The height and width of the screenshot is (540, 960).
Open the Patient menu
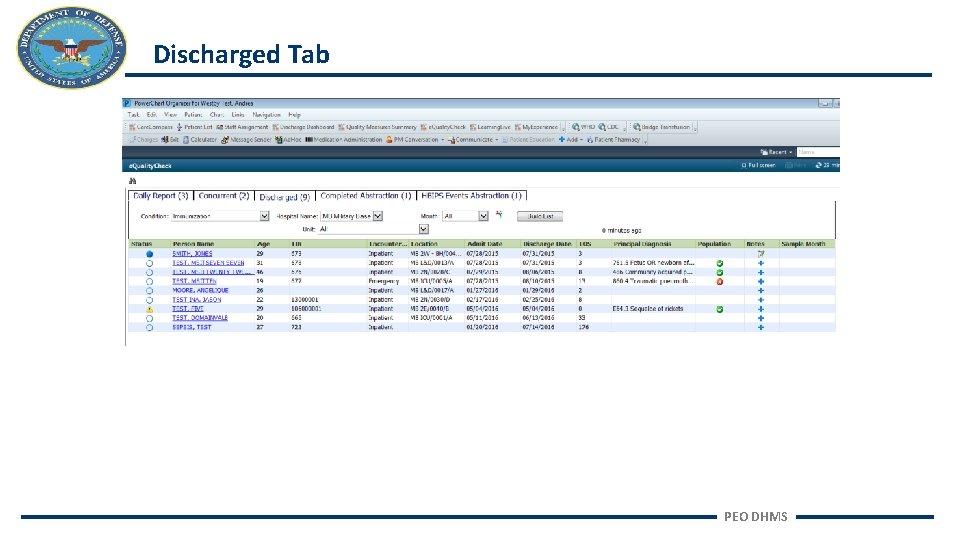(x=193, y=114)
